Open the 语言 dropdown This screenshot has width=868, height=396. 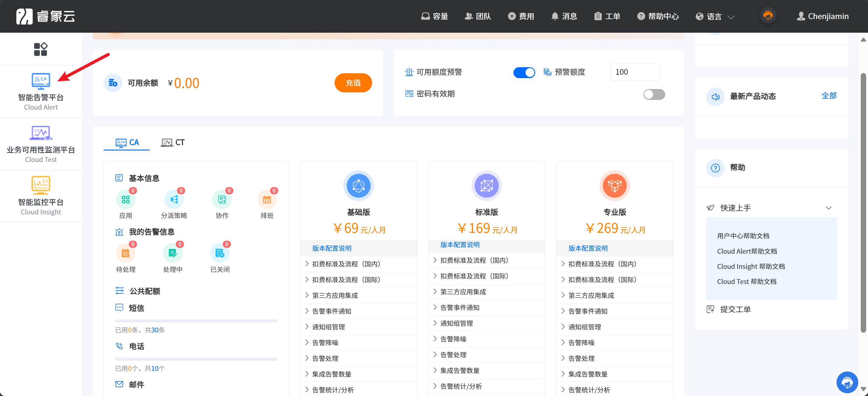click(715, 16)
